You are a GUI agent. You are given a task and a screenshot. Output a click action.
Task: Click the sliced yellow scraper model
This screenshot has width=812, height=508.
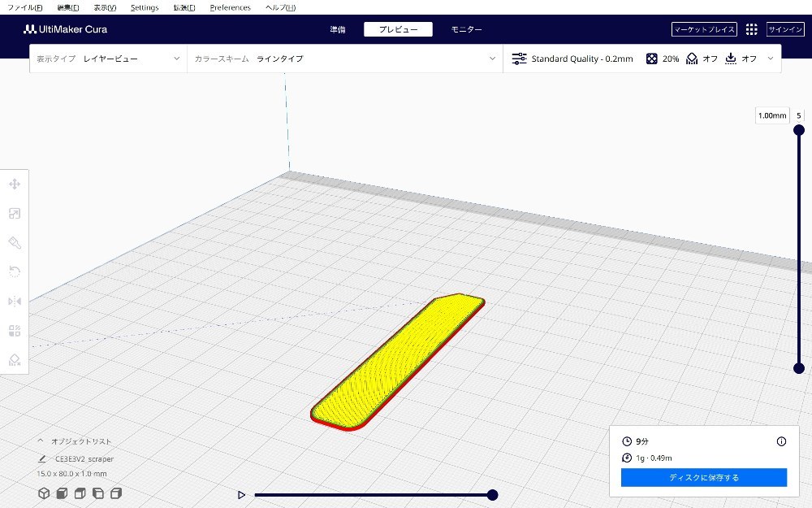(398, 362)
